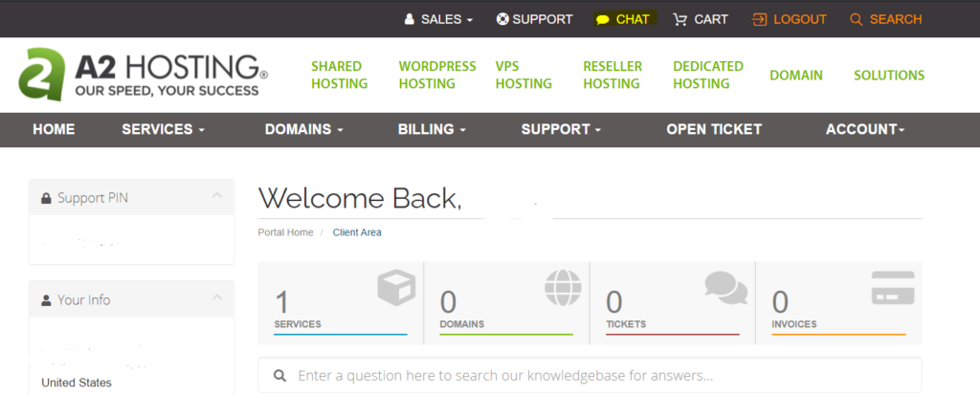Open WordPress Hosting page
Screen dimensions: 980x395
click(437, 75)
